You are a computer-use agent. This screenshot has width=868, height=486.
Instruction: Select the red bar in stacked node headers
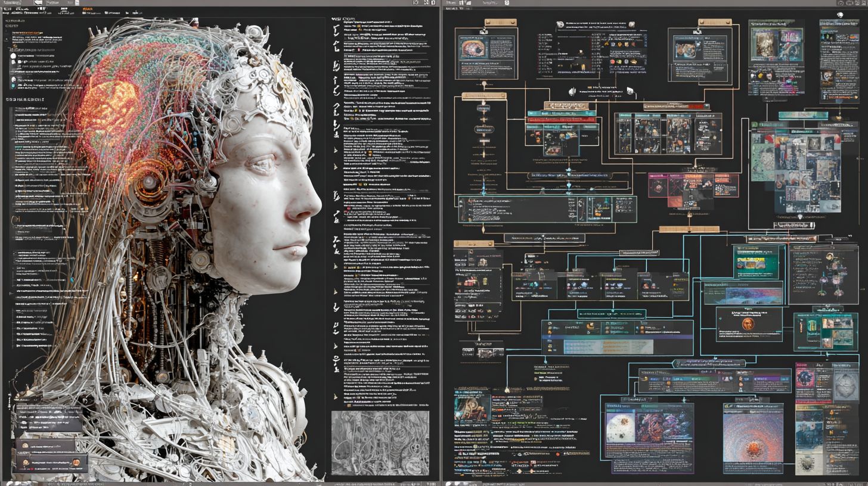(561, 120)
